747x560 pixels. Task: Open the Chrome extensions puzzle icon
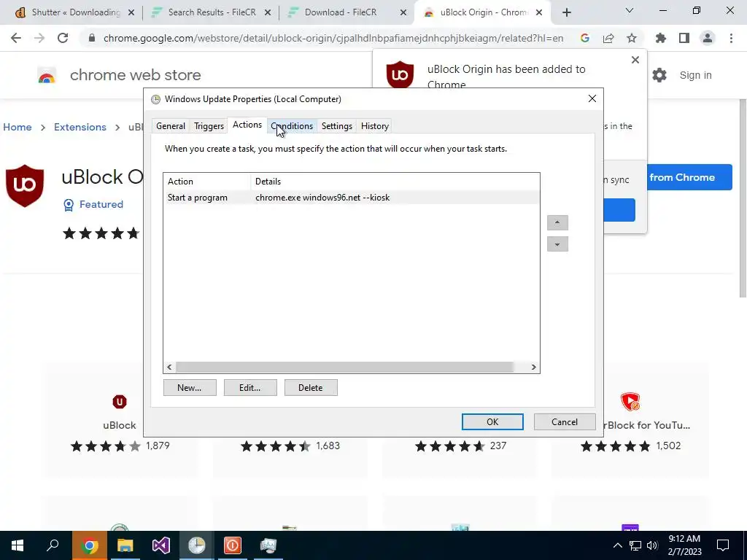coord(661,38)
